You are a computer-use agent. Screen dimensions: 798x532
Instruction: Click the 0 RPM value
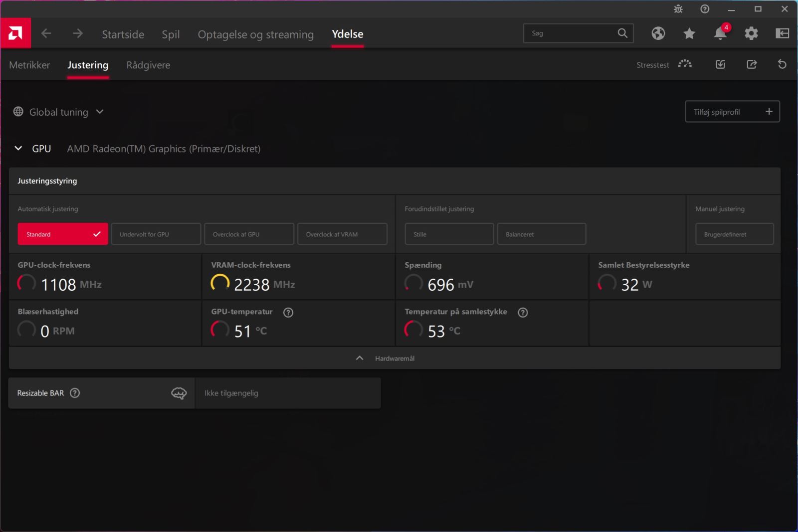coord(57,331)
